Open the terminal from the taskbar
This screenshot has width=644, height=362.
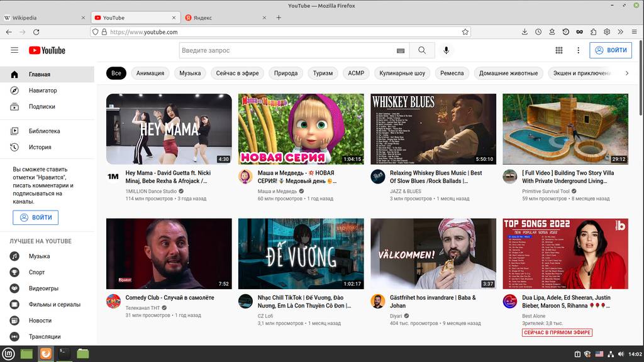(x=64, y=354)
